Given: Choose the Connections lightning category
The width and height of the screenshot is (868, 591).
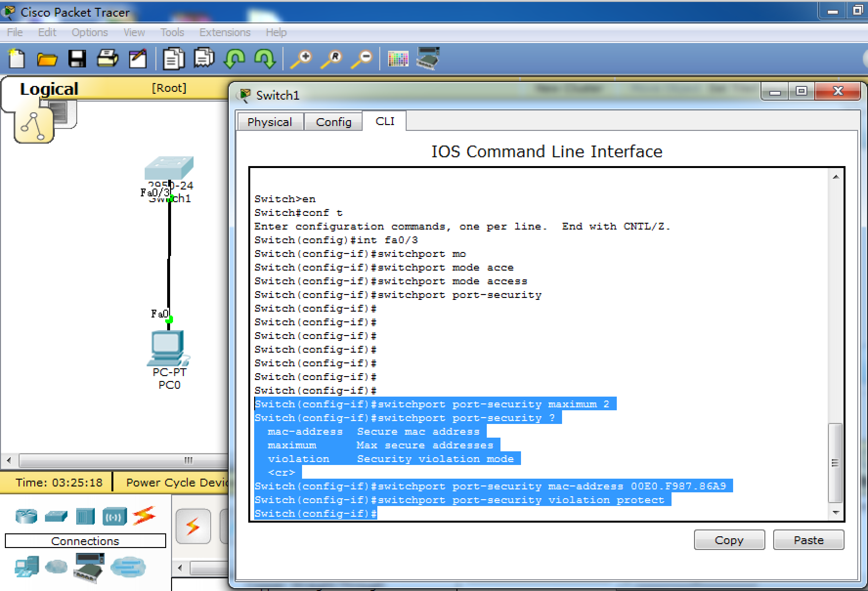Looking at the screenshot, I should [x=144, y=516].
